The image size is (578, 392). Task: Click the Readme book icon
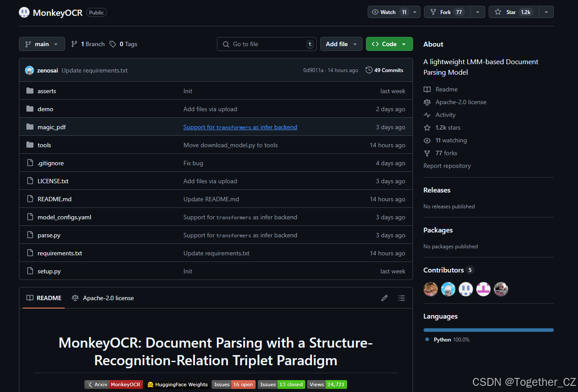point(427,89)
